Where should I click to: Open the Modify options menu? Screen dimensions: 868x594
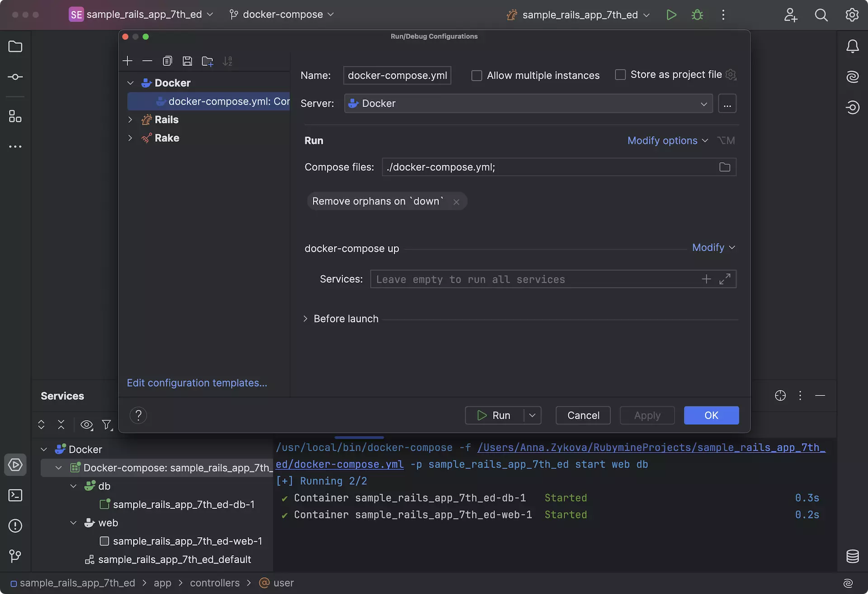[667, 140]
